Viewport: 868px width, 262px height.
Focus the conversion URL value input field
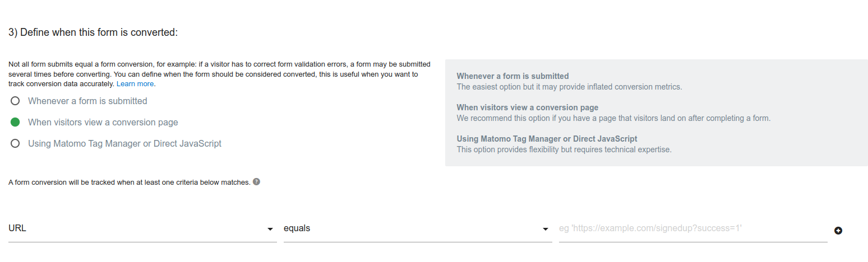coord(692,228)
